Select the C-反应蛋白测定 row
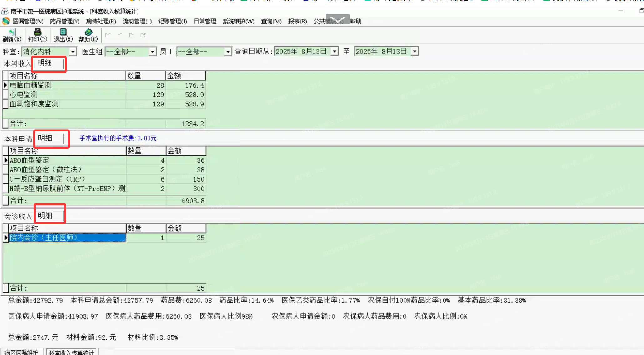Viewport: 644px width, 355px height. pos(47,179)
